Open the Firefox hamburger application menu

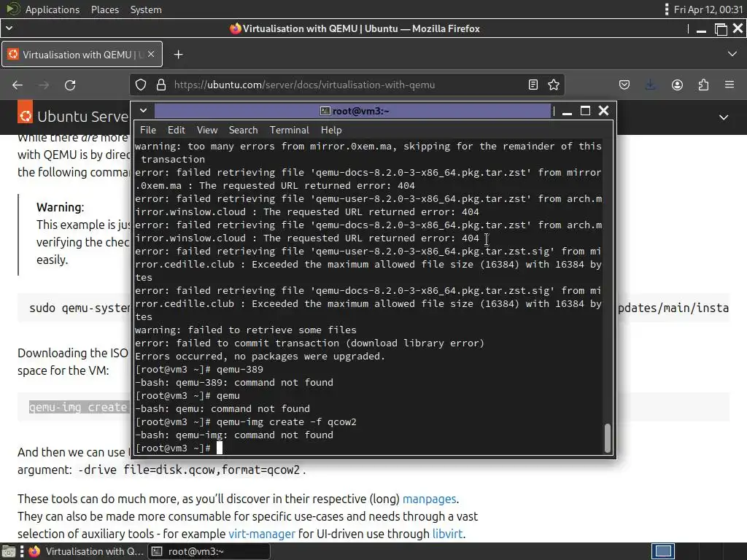pos(729,85)
